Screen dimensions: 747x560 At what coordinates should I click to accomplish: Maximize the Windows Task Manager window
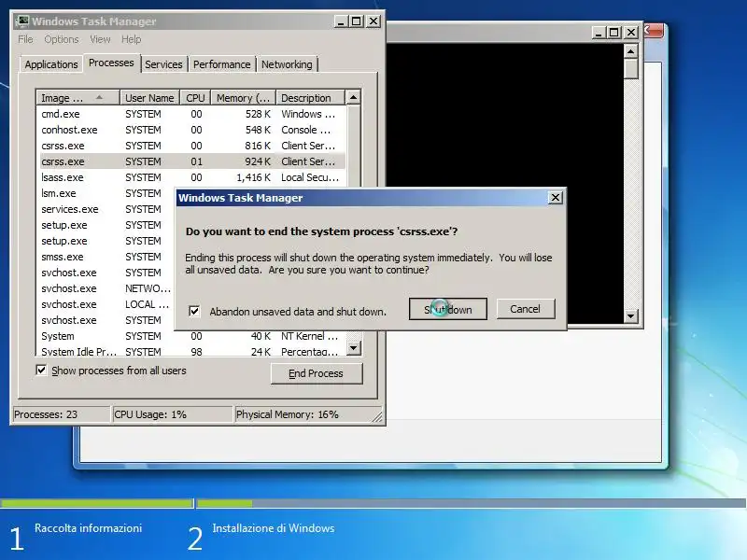357,21
